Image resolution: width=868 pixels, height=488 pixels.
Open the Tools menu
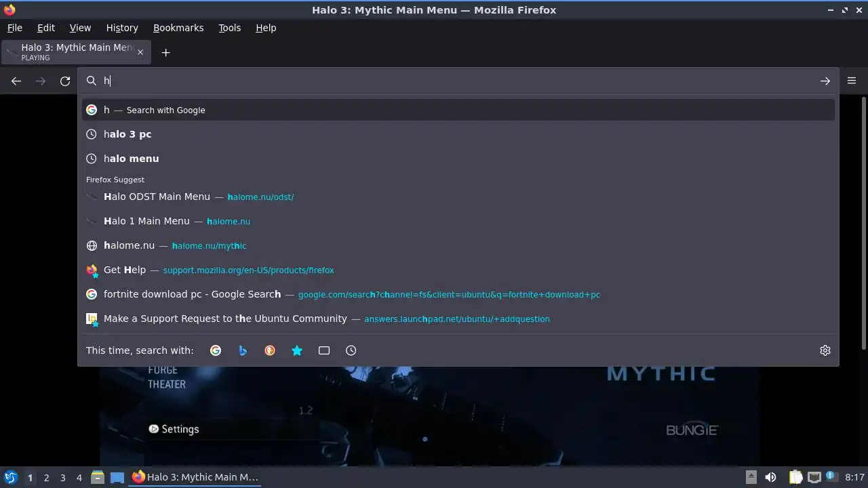pos(229,28)
